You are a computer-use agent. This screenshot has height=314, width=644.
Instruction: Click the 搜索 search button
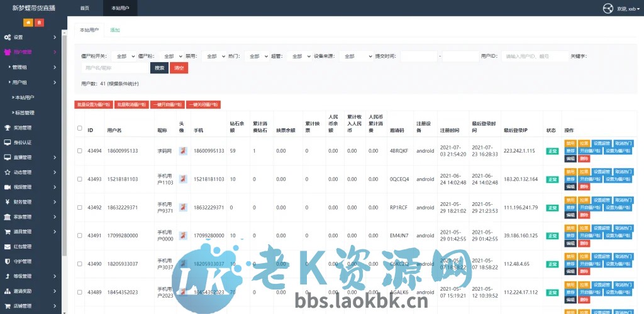pyautogui.click(x=159, y=68)
